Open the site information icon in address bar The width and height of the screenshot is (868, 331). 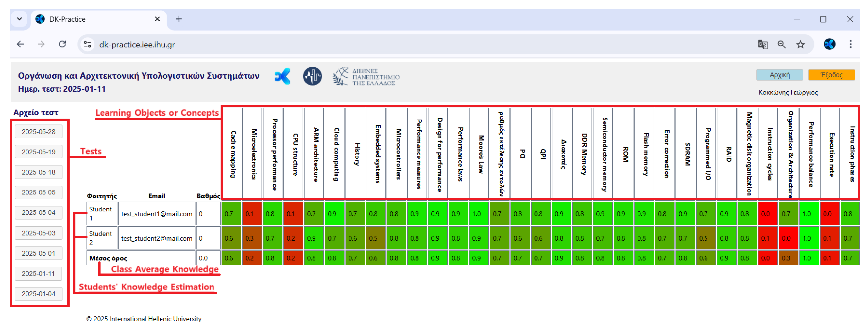point(88,44)
